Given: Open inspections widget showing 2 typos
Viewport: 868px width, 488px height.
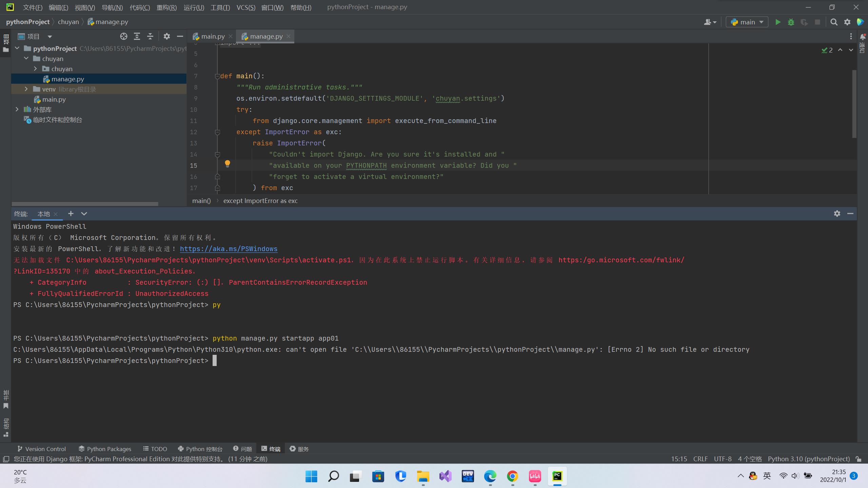Looking at the screenshot, I should 827,50.
